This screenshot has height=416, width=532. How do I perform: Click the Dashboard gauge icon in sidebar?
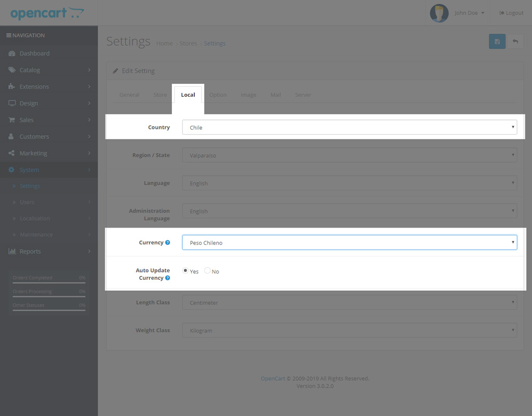pos(12,54)
